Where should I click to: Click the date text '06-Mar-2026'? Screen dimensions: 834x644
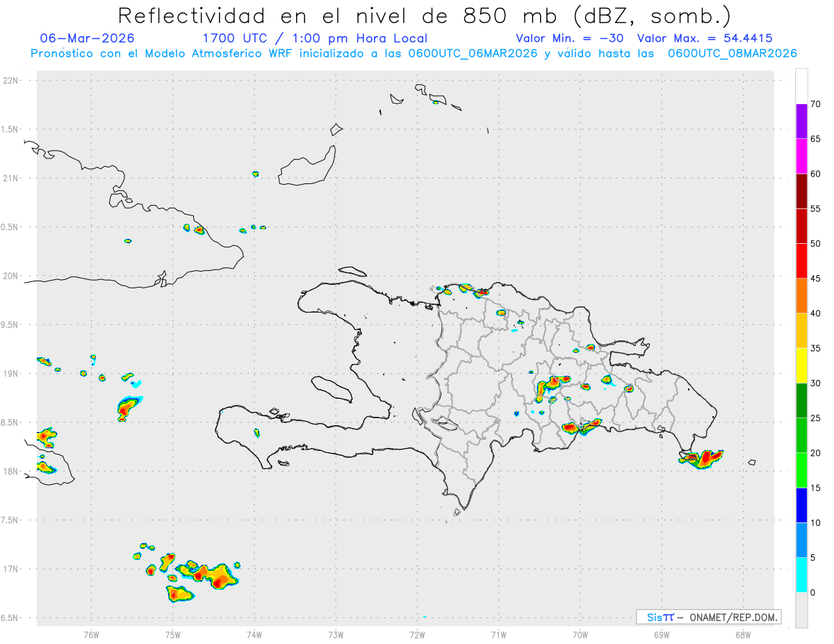click(87, 38)
